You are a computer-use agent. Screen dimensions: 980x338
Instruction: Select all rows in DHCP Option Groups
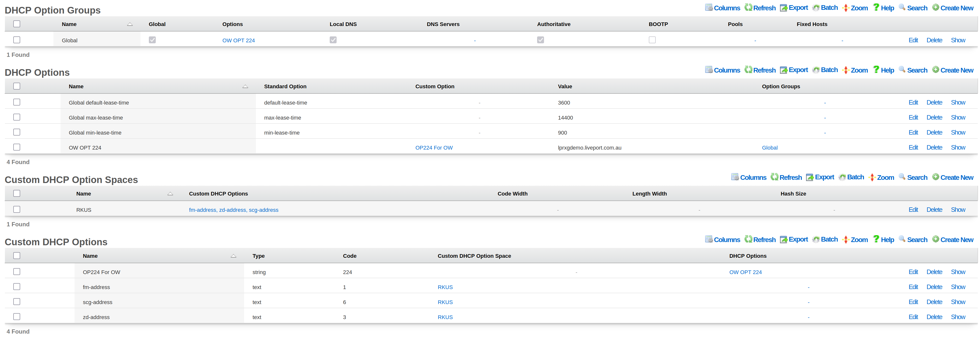click(17, 24)
